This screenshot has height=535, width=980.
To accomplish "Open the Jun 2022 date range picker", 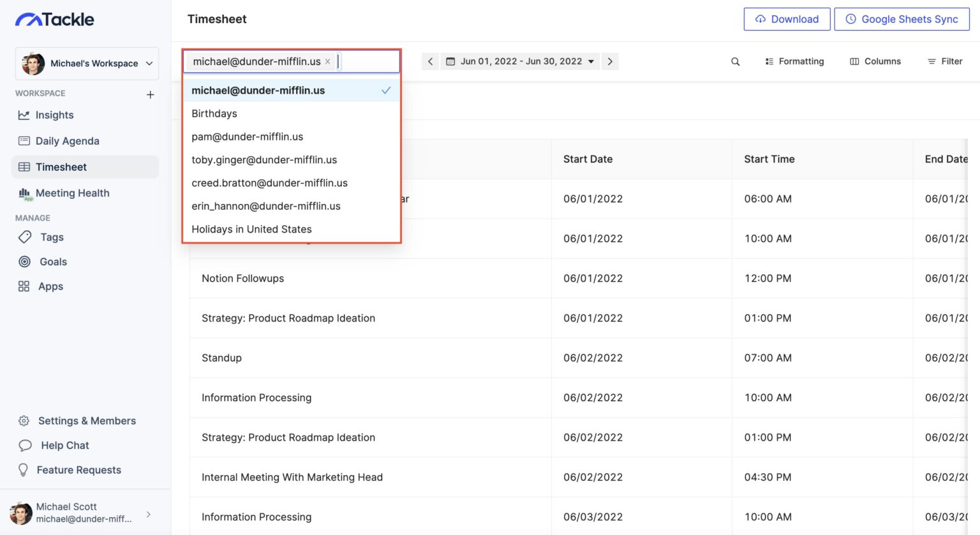I will [x=520, y=62].
